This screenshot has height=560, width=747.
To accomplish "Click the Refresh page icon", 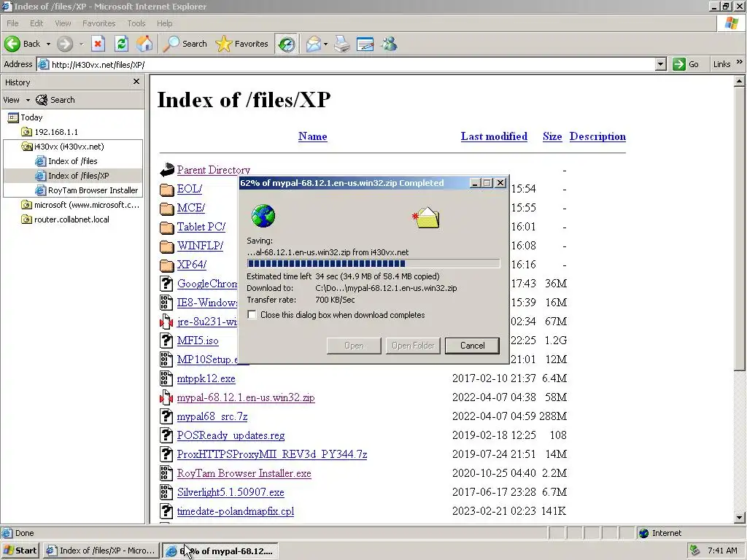I will [x=122, y=44].
